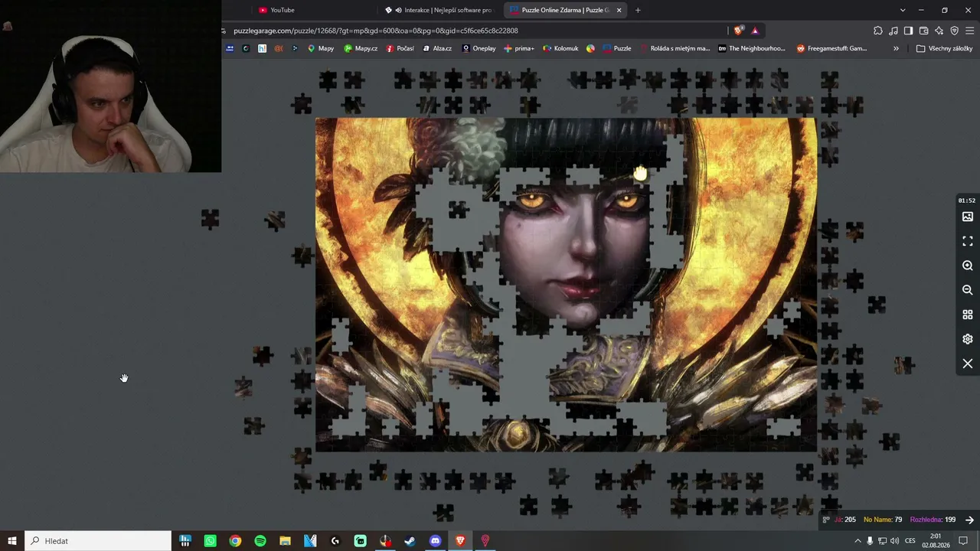The height and width of the screenshot is (551, 980).
Task: Open File Explorer from the taskbar
Action: [285, 541]
